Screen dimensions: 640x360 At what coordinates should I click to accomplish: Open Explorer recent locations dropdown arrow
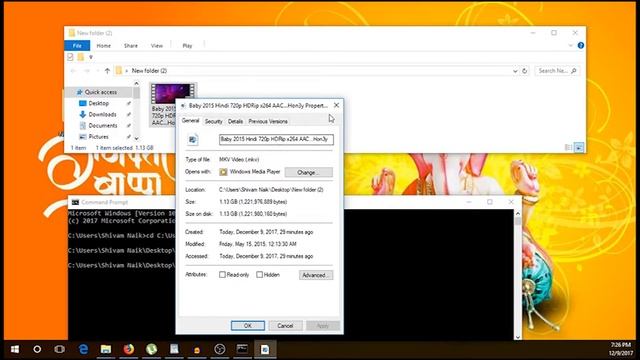point(98,71)
